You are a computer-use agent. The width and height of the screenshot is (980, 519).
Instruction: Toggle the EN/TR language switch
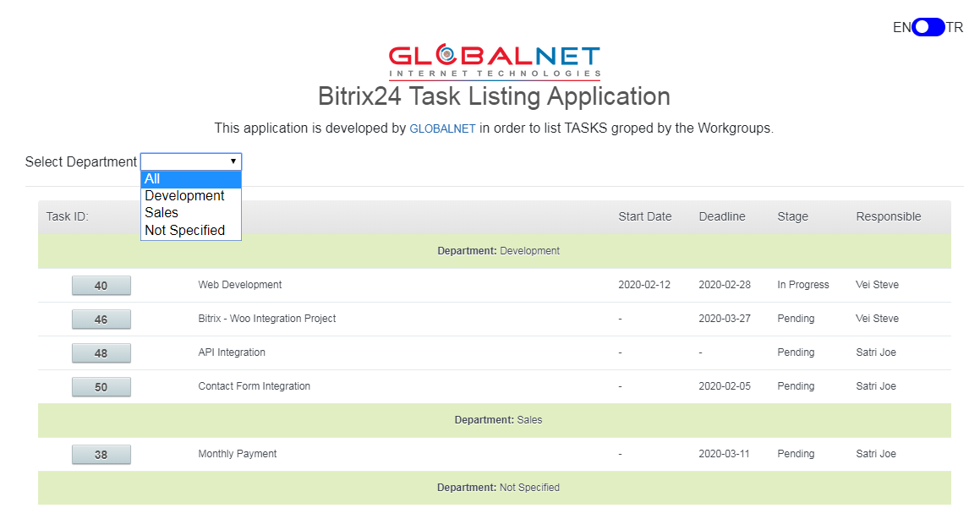(928, 27)
